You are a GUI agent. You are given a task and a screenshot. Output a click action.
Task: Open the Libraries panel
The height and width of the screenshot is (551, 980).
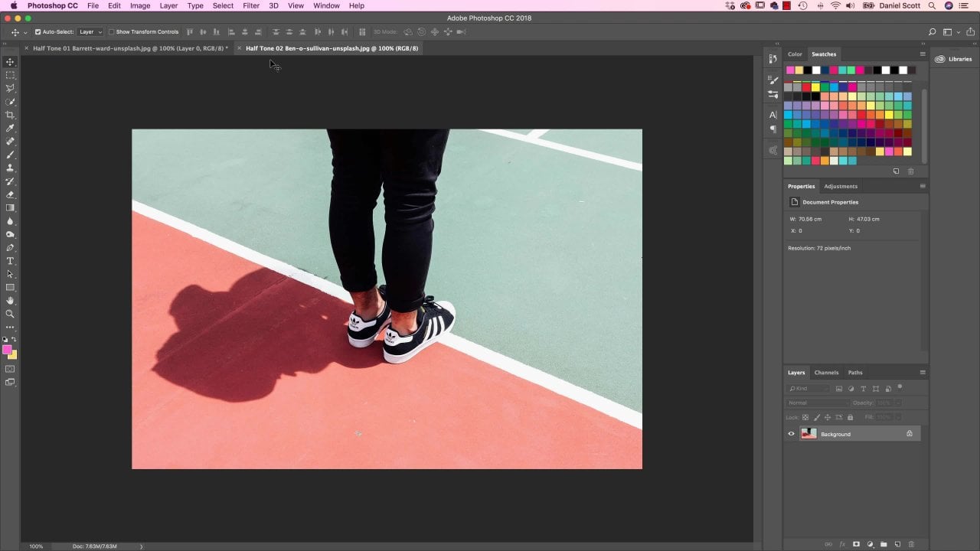[953, 59]
